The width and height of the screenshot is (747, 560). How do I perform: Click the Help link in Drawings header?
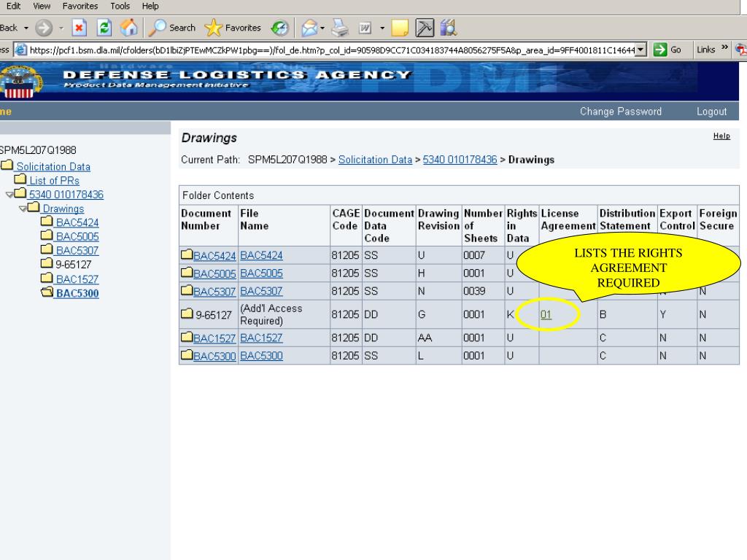click(721, 136)
